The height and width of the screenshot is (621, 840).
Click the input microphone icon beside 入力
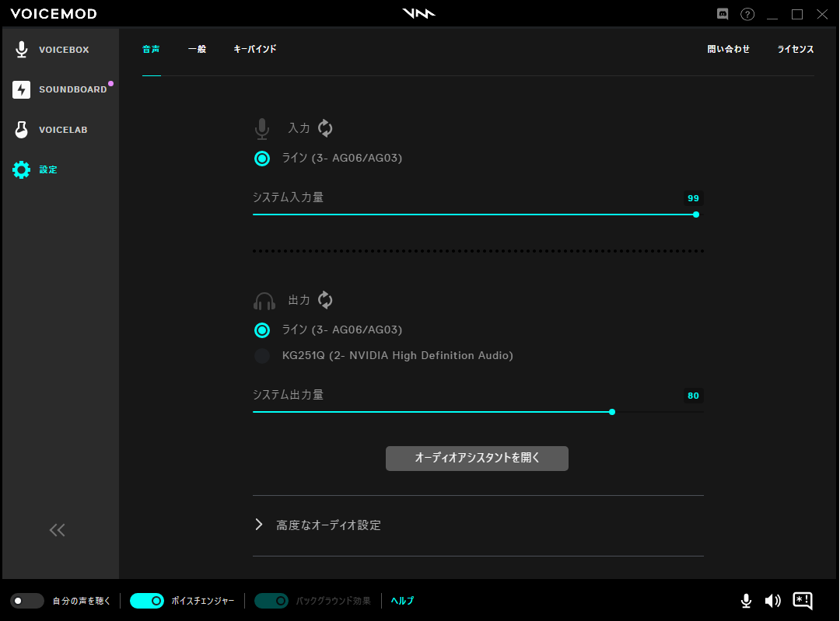tap(262, 128)
